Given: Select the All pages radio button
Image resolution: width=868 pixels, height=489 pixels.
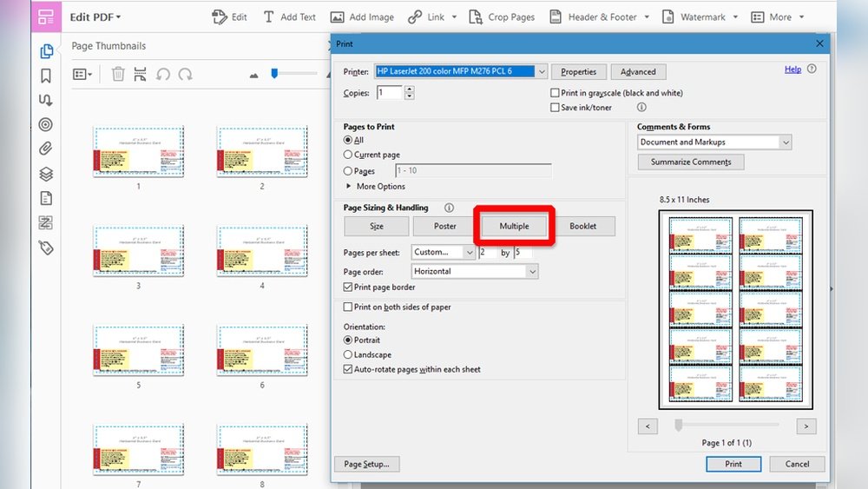Looking at the screenshot, I should [x=348, y=140].
